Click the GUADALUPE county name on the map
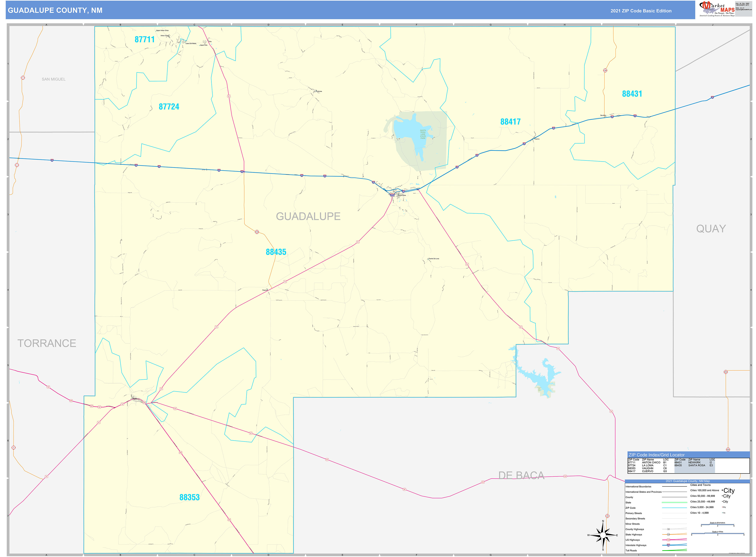The height and width of the screenshot is (557, 756). [x=308, y=216]
